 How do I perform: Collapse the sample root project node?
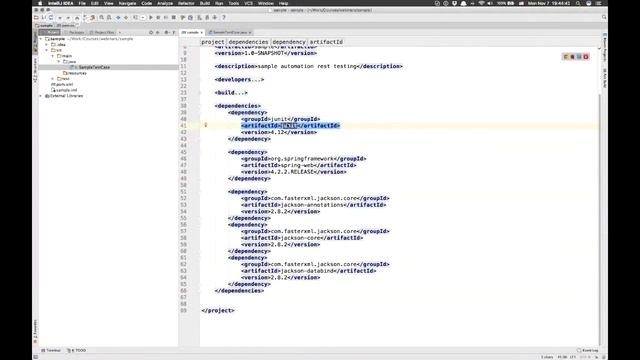click(41, 39)
